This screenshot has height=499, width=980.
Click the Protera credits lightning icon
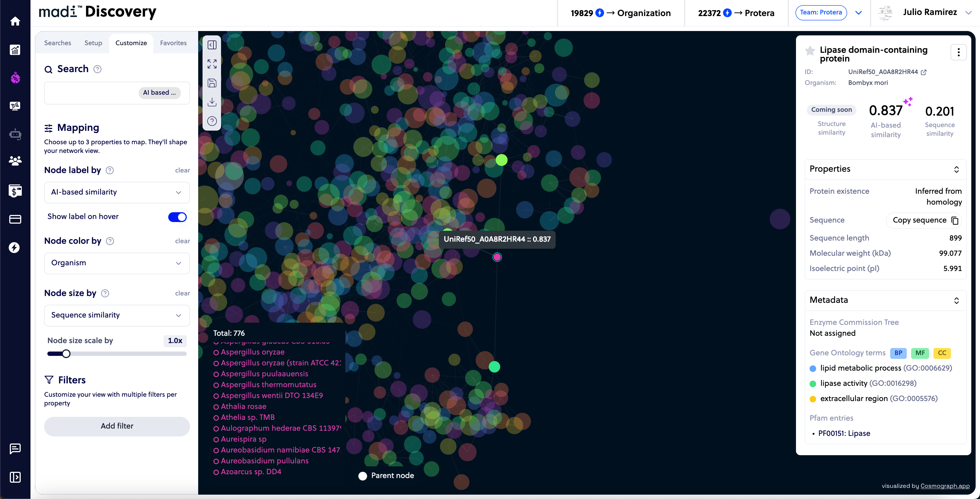[x=727, y=13]
